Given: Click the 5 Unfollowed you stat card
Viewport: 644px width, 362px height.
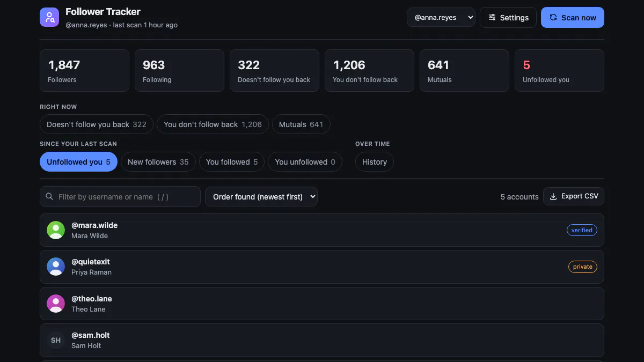Looking at the screenshot, I should [x=559, y=71].
